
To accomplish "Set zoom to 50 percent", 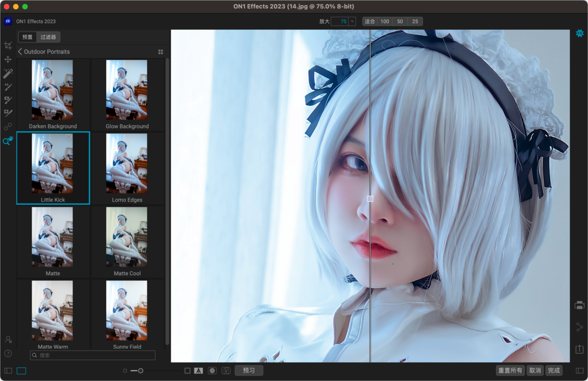I will 400,21.
